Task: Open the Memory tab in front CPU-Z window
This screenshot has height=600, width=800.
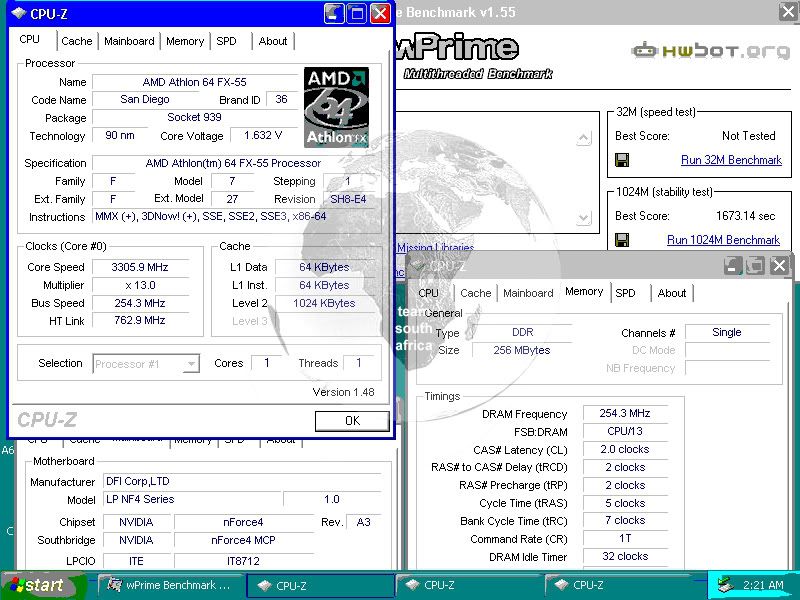Action: click(185, 41)
